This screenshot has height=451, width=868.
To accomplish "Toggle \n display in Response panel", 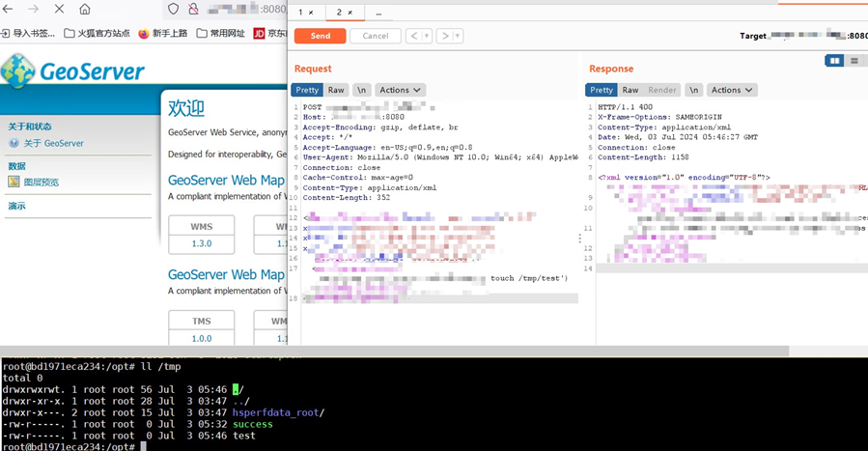I will tap(693, 90).
